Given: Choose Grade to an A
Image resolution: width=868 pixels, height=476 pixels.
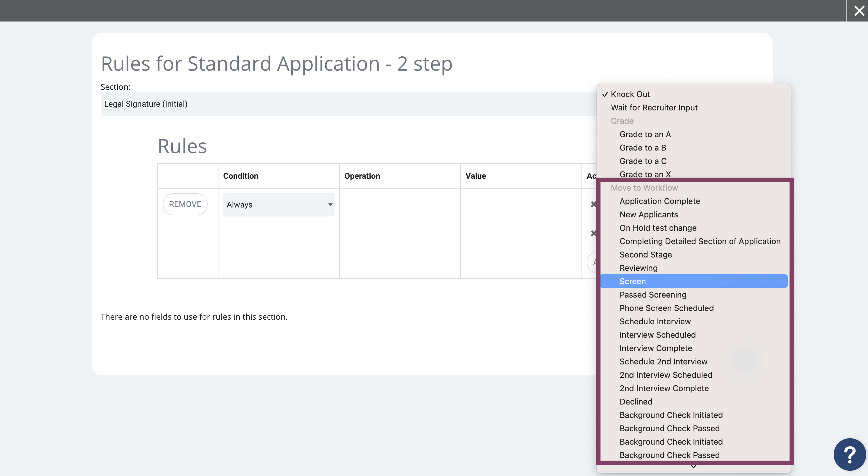Looking at the screenshot, I should 694,134.
